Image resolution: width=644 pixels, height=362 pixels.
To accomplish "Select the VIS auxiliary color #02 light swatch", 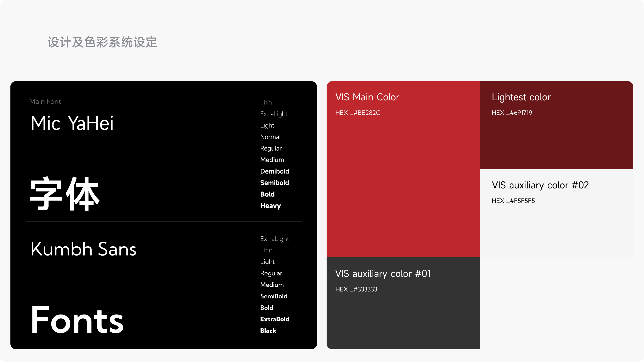I will click(x=556, y=268).
